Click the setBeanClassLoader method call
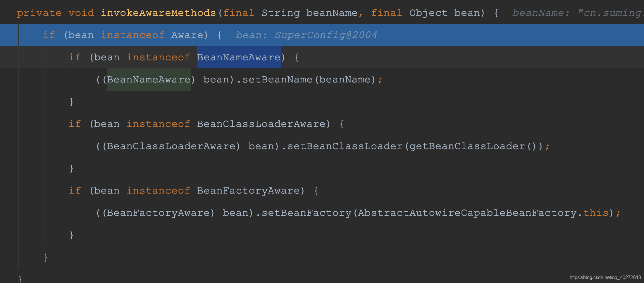The image size is (644, 283). [345, 146]
